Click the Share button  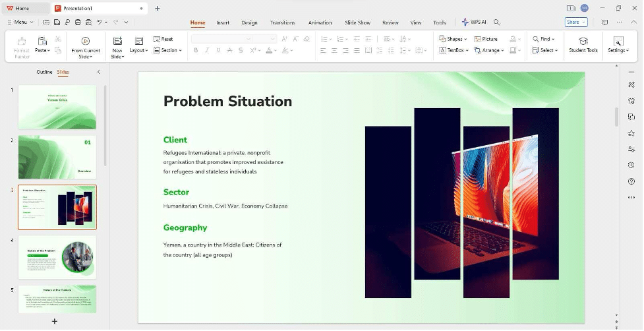(x=576, y=22)
